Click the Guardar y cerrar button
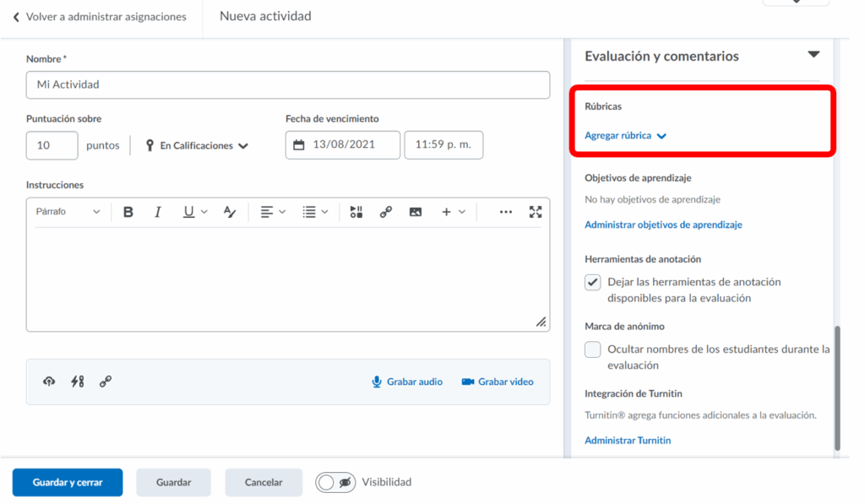 click(68, 482)
